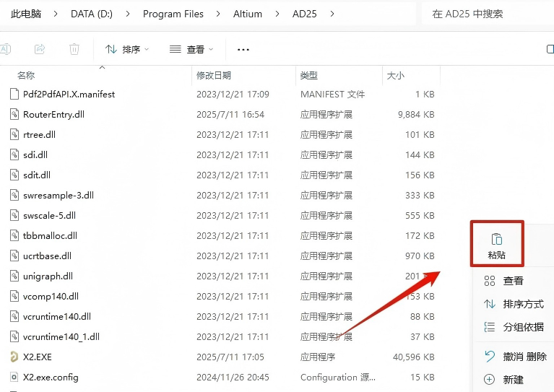Image resolution: width=554 pixels, height=392 pixels.
Task: Select file unigraph.dll
Action: tap(48, 276)
